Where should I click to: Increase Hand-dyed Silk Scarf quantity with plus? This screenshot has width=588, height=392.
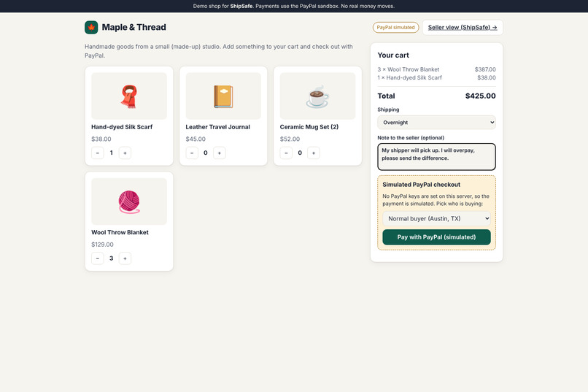click(125, 153)
